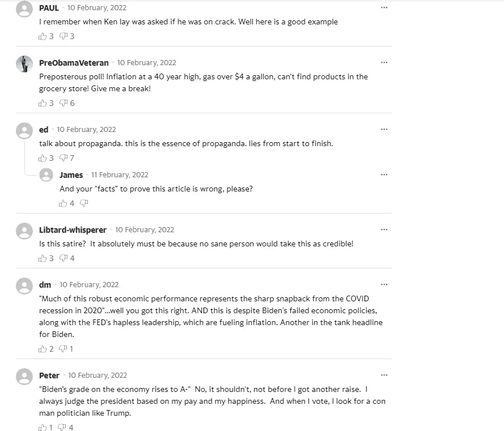Thumbs up Peter's comment about his raise
This screenshot has height=431, width=504.
tap(43, 427)
